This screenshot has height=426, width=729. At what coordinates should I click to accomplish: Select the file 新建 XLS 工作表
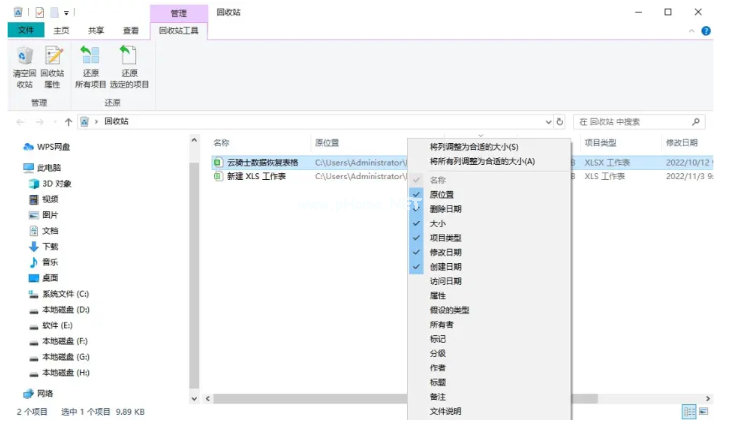click(x=256, y=176)
